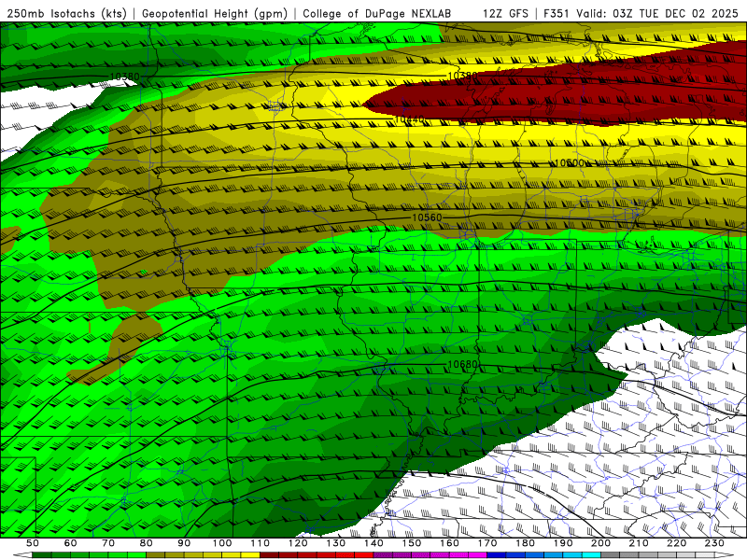Click the 10440 height contour label
Screen dimensions: 747x560
tap(409, 119)
